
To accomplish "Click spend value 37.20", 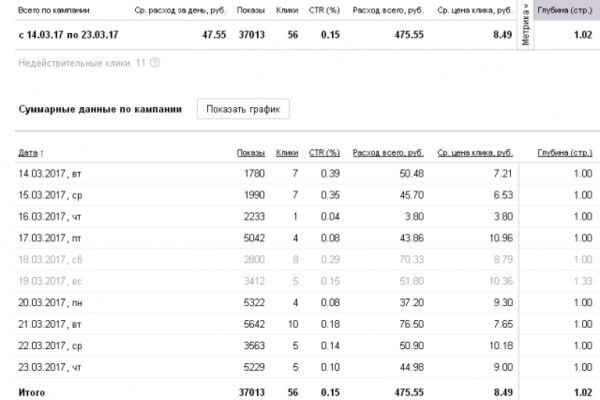I will [412, 303].
